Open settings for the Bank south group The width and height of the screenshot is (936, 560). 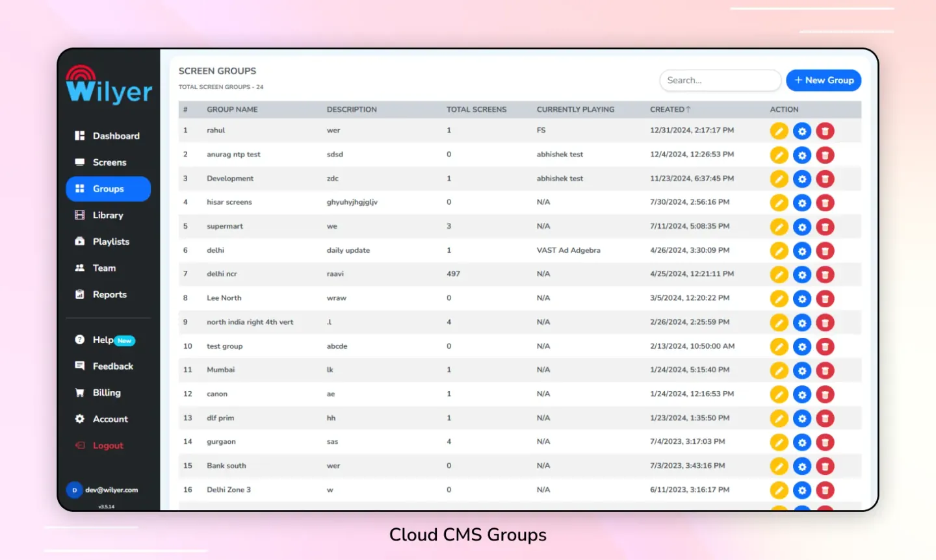[x=802, y=466]
